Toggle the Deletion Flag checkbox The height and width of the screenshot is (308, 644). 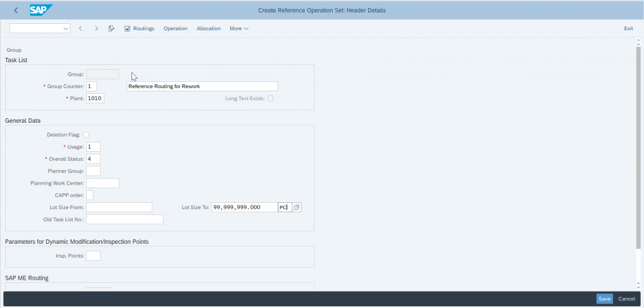[86, 134]
